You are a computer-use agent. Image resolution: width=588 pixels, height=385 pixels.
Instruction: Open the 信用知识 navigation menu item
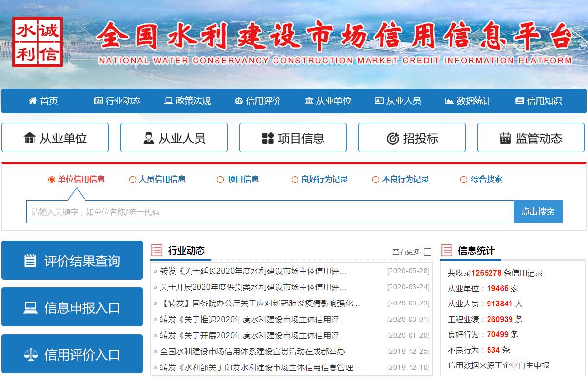(x=539, y=101)
